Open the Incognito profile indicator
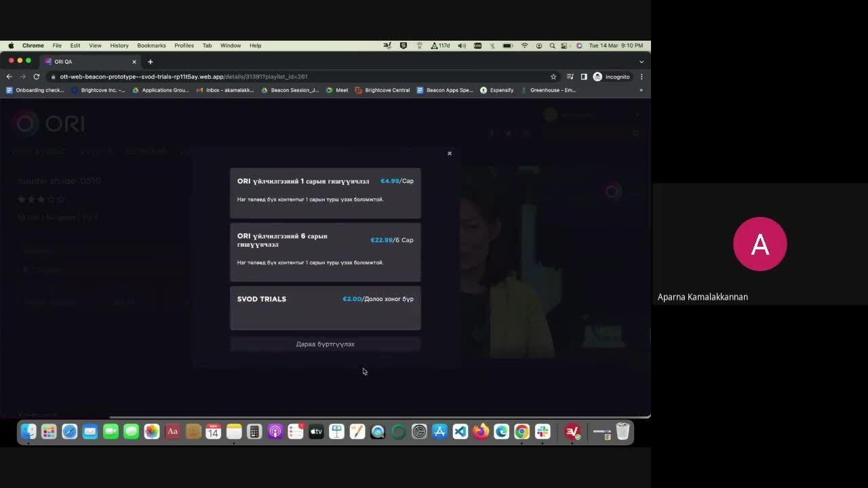 click(612, 77)
